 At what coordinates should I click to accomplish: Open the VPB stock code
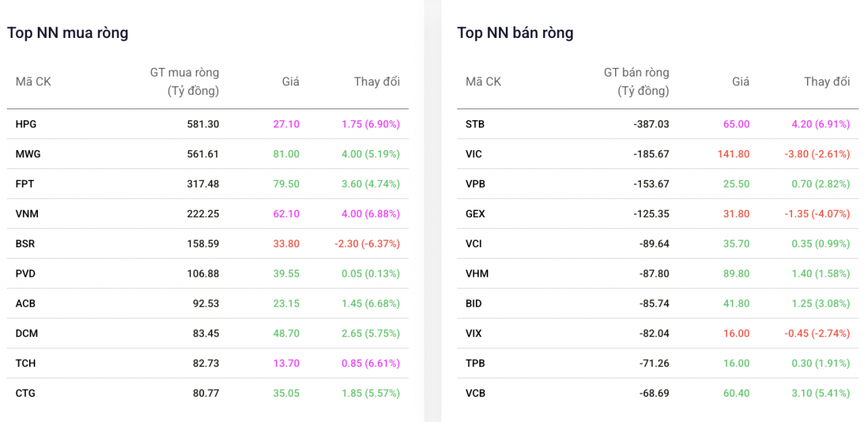click(475, 184)
